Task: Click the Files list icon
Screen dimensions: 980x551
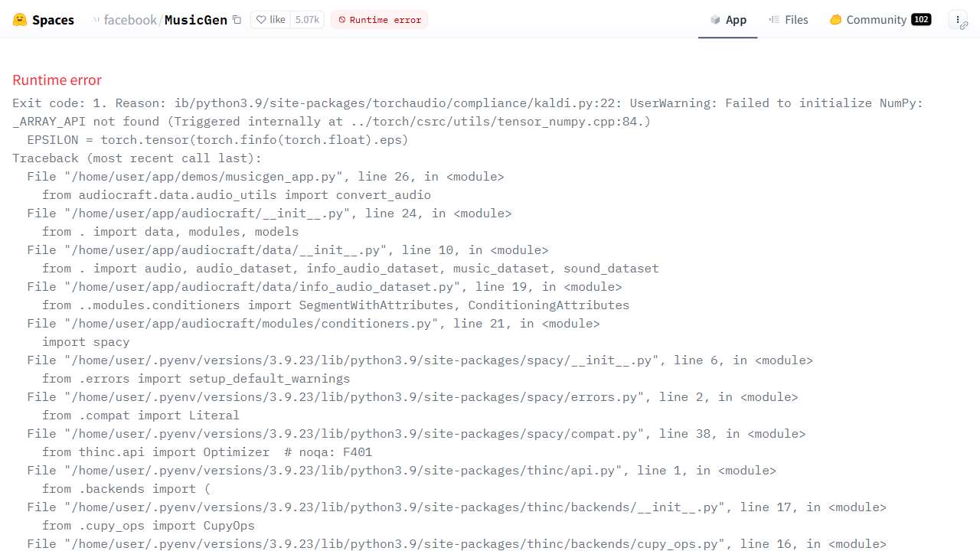Action: click(774, 20)
